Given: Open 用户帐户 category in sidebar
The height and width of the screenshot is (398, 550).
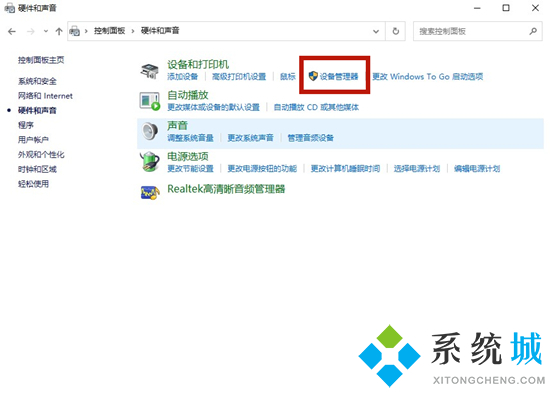Looking at the screenshot, I should (33, 140).
